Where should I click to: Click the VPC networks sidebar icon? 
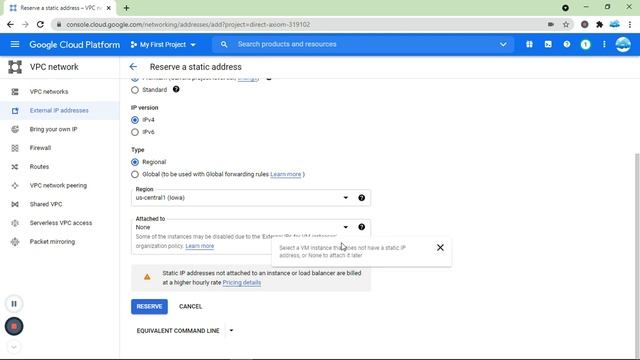point(15,92)
